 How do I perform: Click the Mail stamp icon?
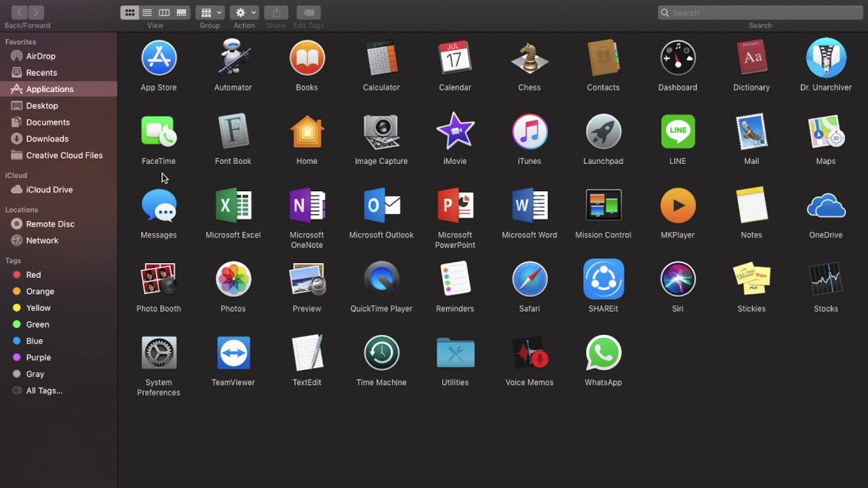click(x=751, y=131)
